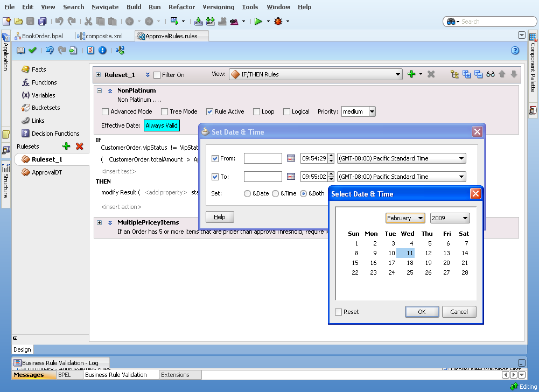The image size is (539, 392).
Task: Open calendar picker icon for To date
Action: pyautogui.click(x=291, y=177)
